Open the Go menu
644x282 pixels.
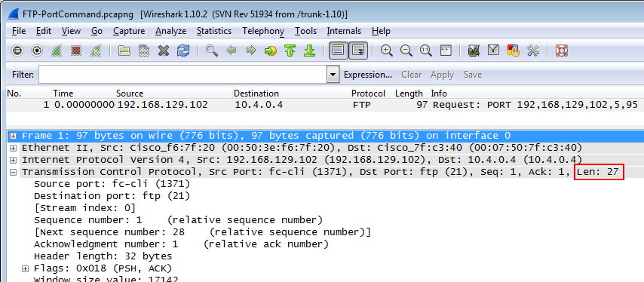click(x=97, y=31)
